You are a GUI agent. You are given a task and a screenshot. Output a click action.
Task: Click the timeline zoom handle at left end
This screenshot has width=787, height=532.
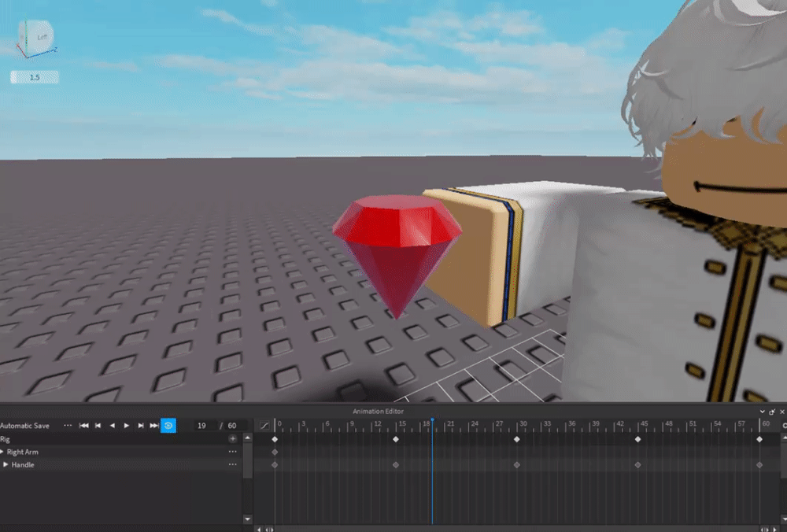(x=269, y=529)
